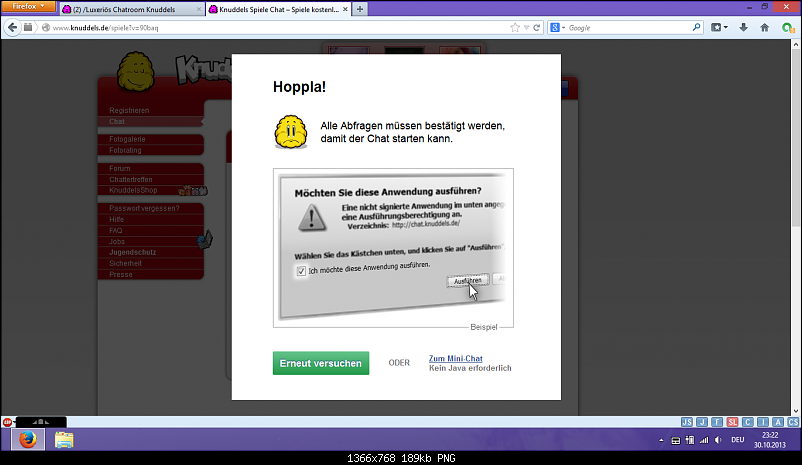Toggle the A add-on bar button
802x465 pixels.
[778, 422]
